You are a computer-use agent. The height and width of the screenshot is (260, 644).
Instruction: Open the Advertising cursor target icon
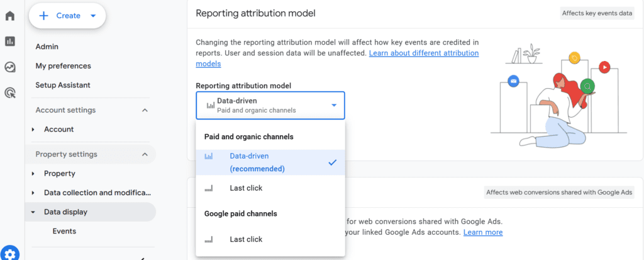10,93
